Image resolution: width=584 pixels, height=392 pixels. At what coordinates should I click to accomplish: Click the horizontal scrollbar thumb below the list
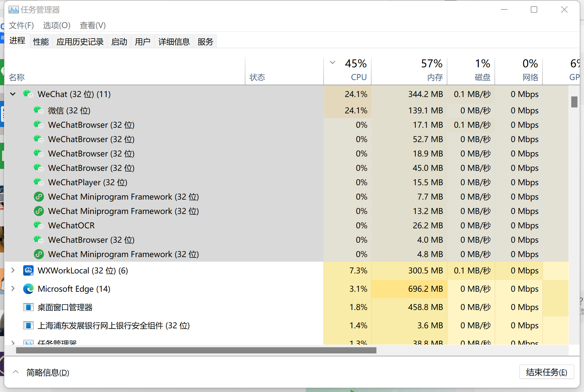coord(196,351)
